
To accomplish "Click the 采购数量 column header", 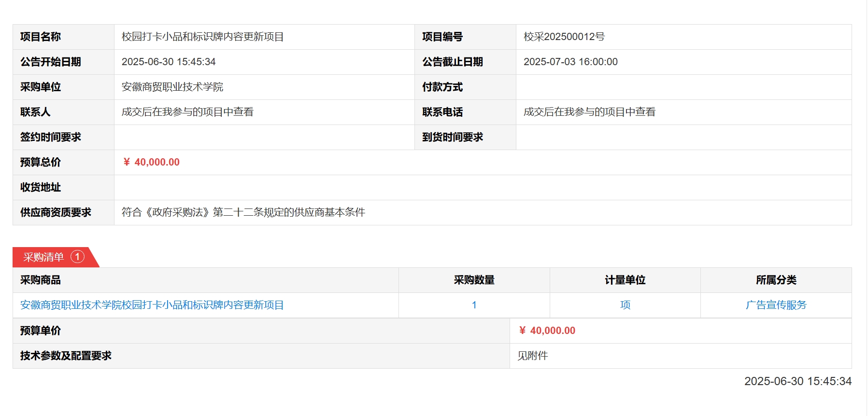I will 474,280.
